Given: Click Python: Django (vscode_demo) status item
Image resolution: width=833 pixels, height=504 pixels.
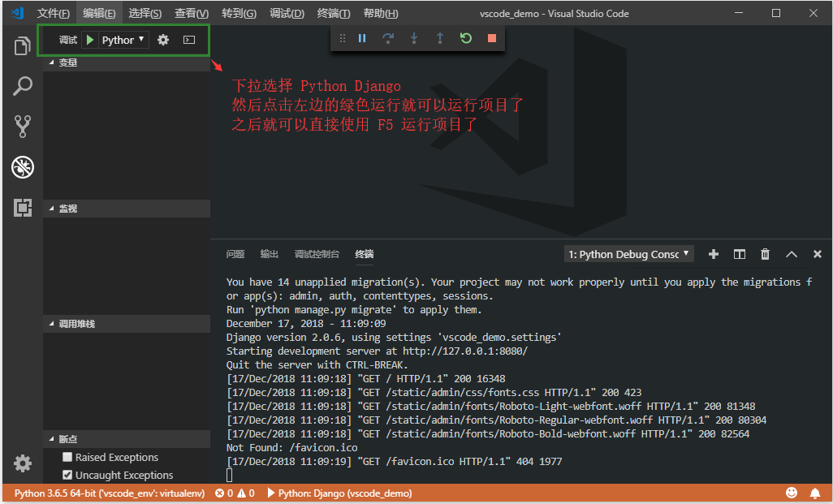Looking at the screenshot, I should coord(339,493).
